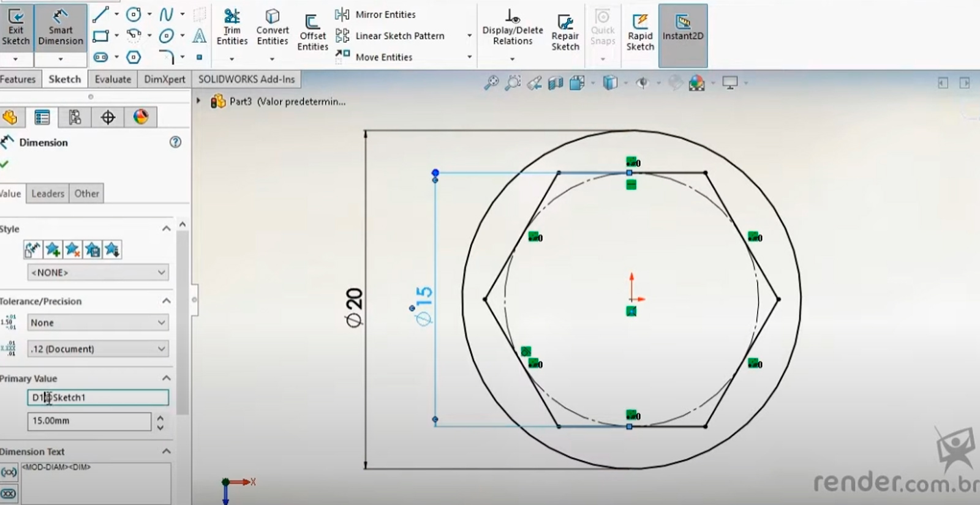Select the sketch Text tool
The image size is (980, 505).
click(x=199, y=36)
